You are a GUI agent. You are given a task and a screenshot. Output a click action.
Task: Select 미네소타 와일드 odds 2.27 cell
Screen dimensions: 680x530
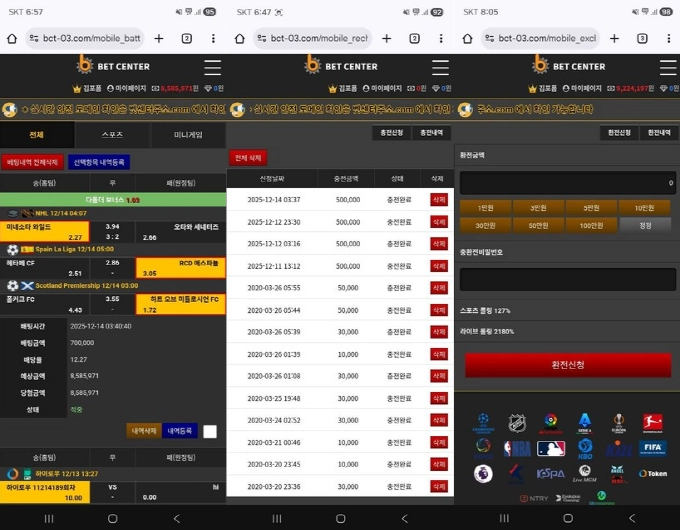(46, 232)
